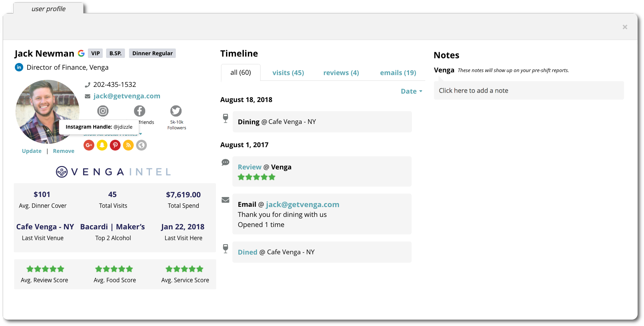Click the August 1, 2017 date heading
Screen dimensions: 644x326
(x=244, y=145)
